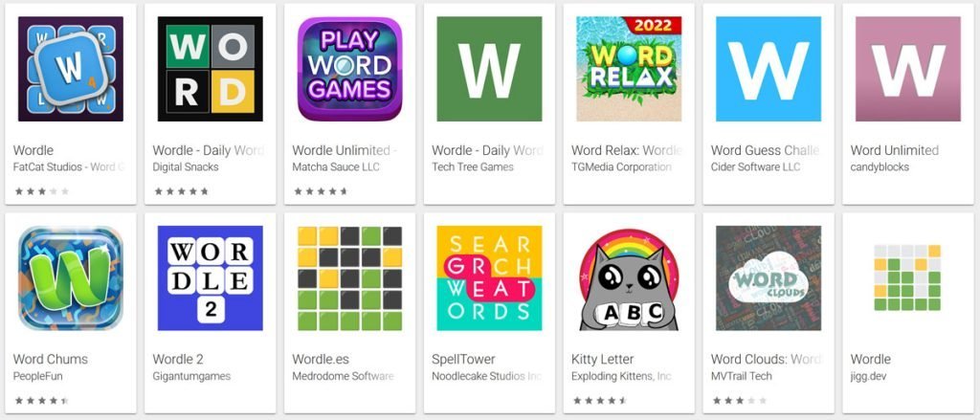980x420 pixels.
Task: Open the Wordle Unlimited title link
Action: pos(345,150)
